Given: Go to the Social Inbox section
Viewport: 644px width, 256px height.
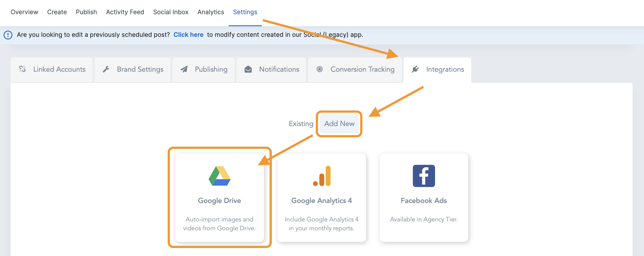Looking at the screenshot, I should tap(171, 12).
